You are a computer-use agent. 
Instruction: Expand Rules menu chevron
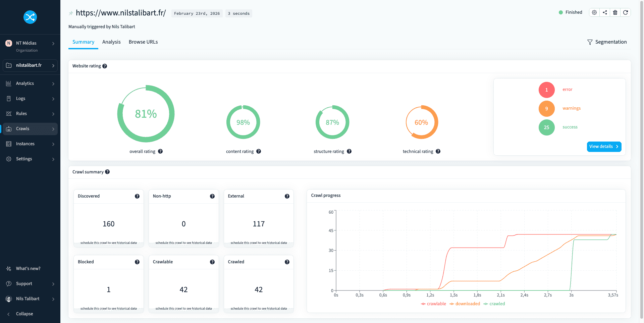(53, 114)
